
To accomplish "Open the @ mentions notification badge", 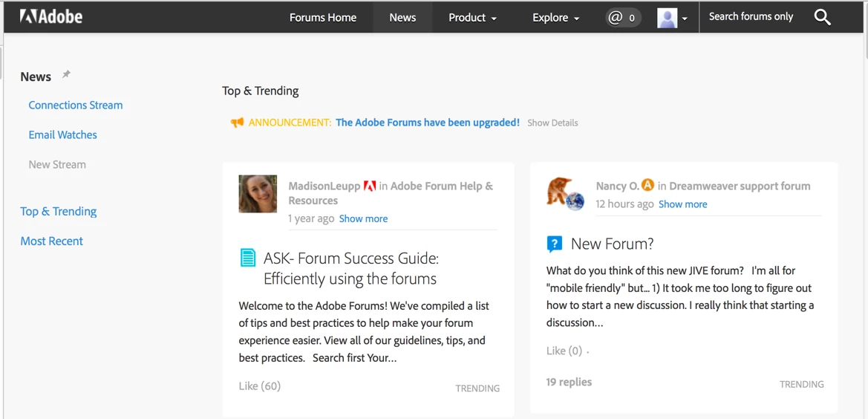I will [623, 17].
